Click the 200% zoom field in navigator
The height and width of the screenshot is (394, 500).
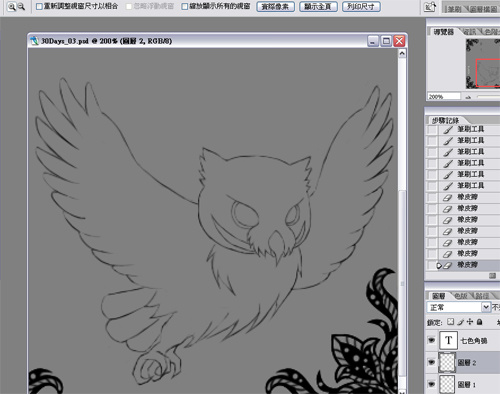pos(444,97)
